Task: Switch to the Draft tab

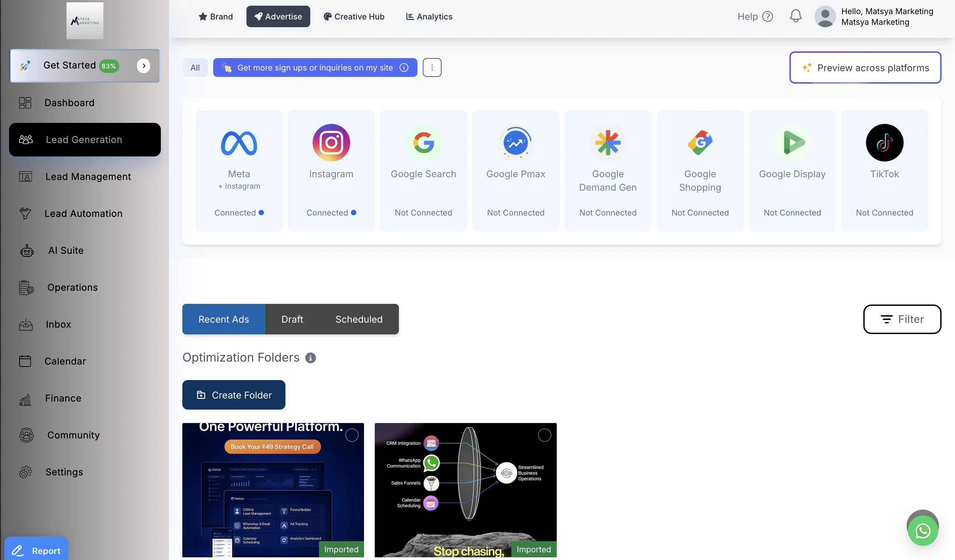Action: tap(292, 319)
